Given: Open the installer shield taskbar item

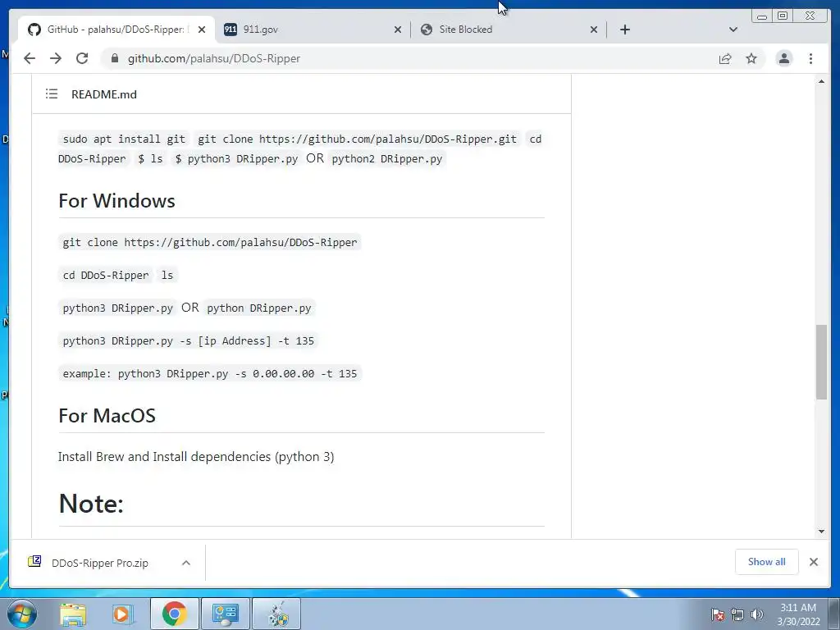Looking at the screenshot, I should (x=277, y=614).
